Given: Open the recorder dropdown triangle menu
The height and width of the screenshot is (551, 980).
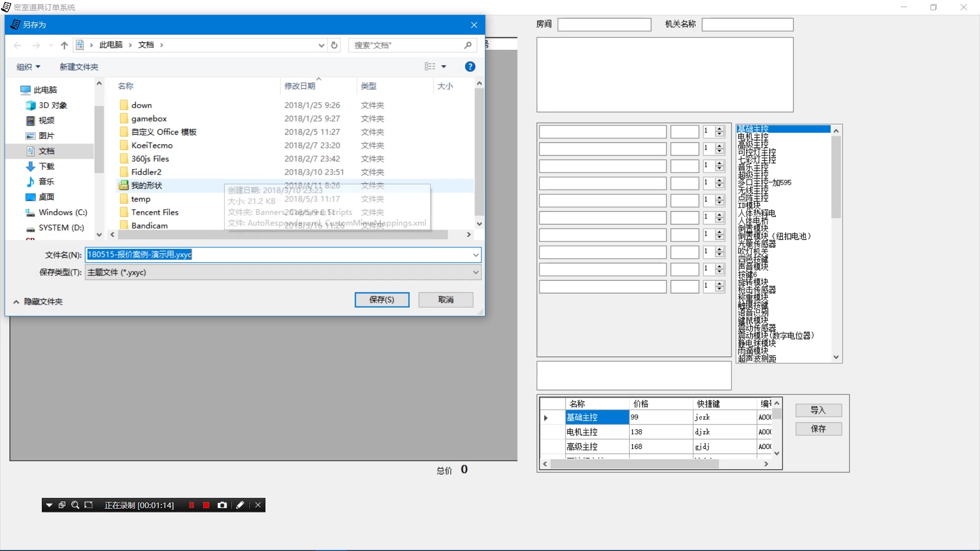Looking at the screenshot, I should [x=49, y=505].
